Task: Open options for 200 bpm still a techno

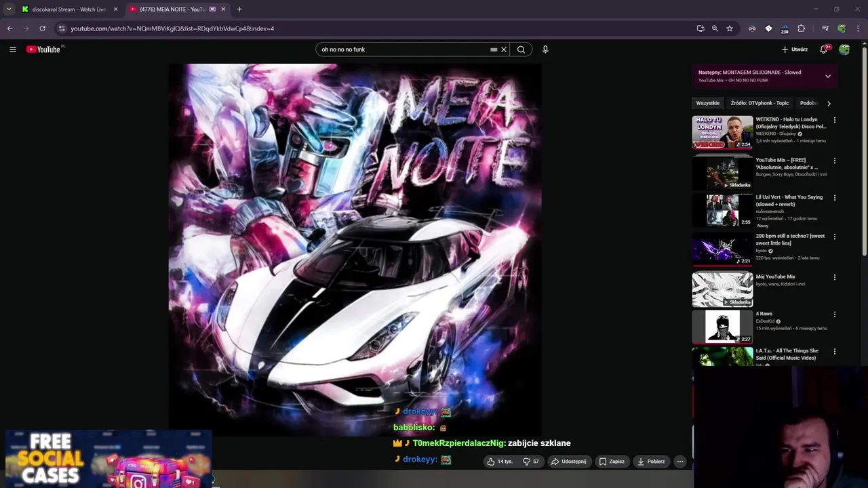Action: pyautogui.click(x=835, y=237)
